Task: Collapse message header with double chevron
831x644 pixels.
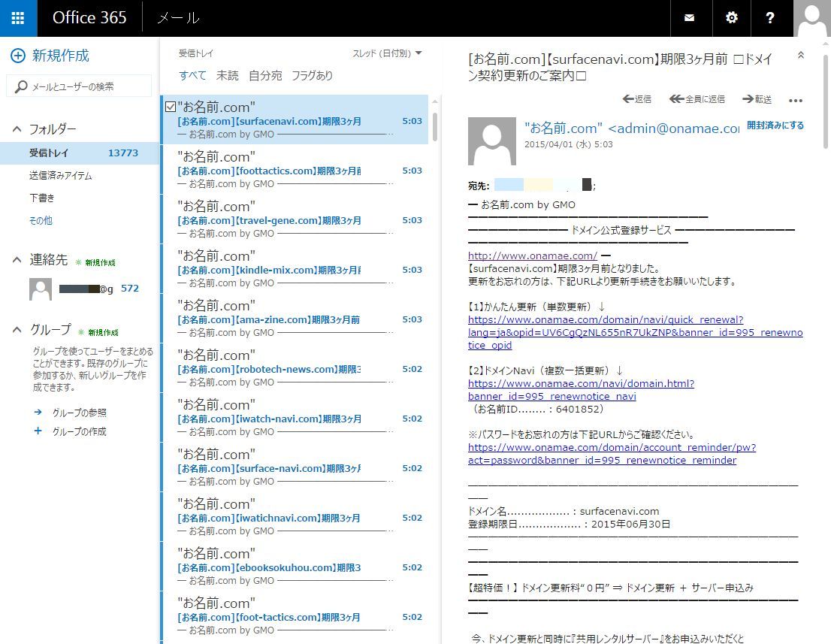Action: [x=801, y=55]
